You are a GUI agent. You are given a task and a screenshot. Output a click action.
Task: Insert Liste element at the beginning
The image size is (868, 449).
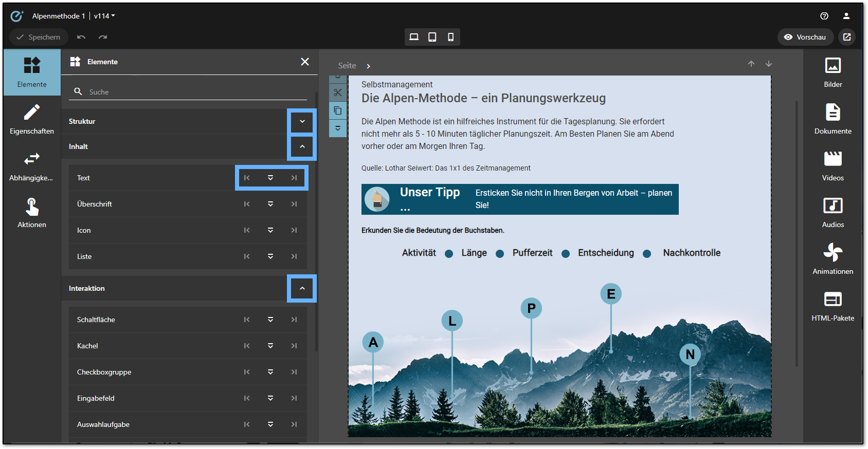[247, 256]
